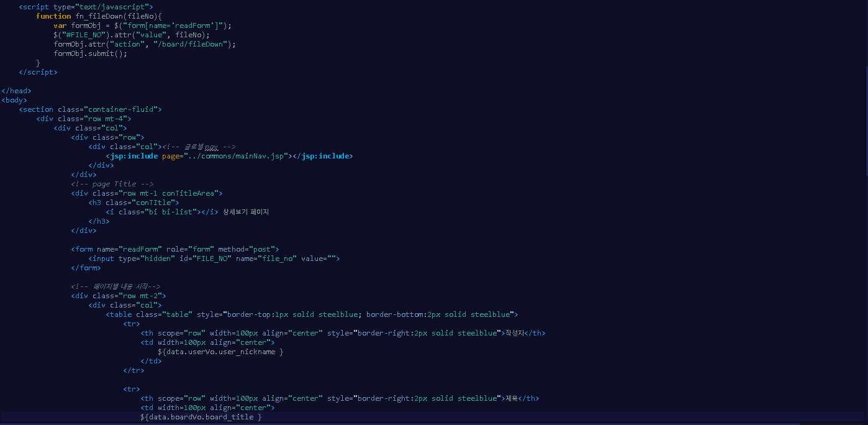Click the input type="hidden" line
Image resolution: width=868 pixels, height=425 pixels.
pyautogui.click(x=214, y=258)
